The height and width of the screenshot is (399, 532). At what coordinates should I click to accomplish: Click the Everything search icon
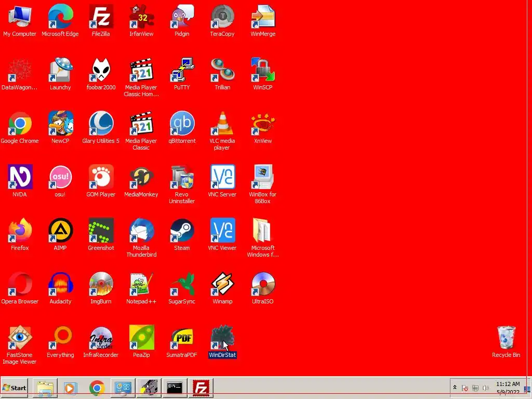[x=60, y=338]
